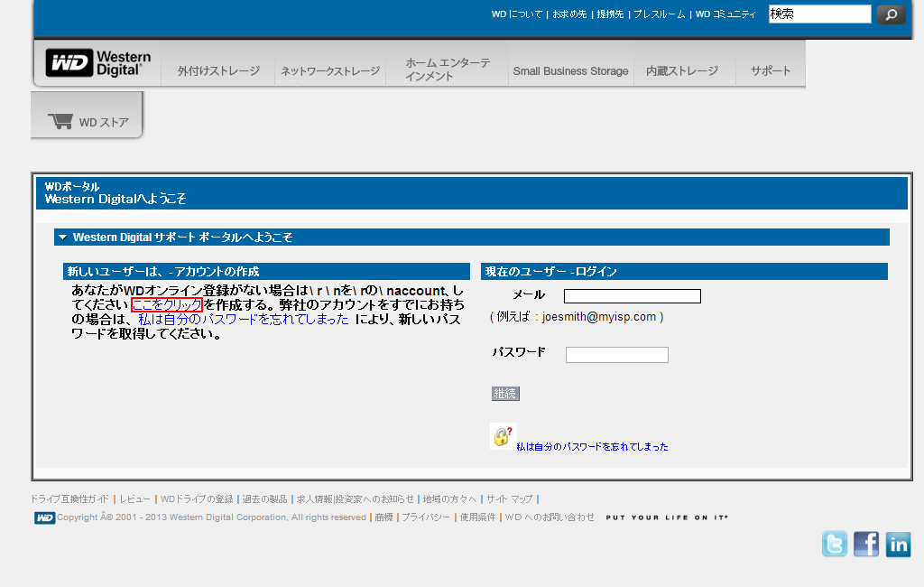The width and height of the screenshot is (924, 587).
Task: Click the example joesmith@myisp.com text
Action: [577, 317]
